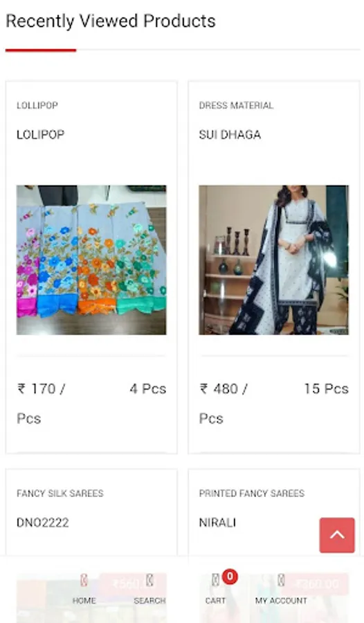Tap the cart badge showing 0
Screen dimensions: 364x623
tap(230, 576)
